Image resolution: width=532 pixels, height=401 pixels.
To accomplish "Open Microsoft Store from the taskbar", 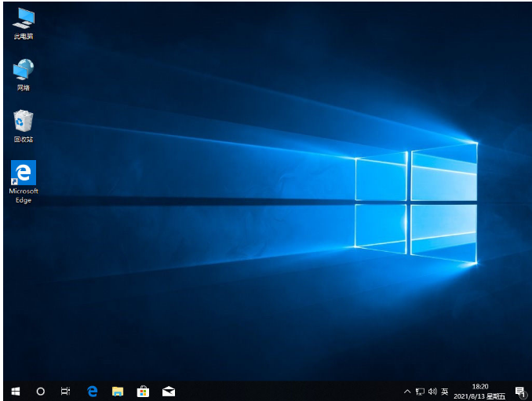I will [x=143, y=391].
